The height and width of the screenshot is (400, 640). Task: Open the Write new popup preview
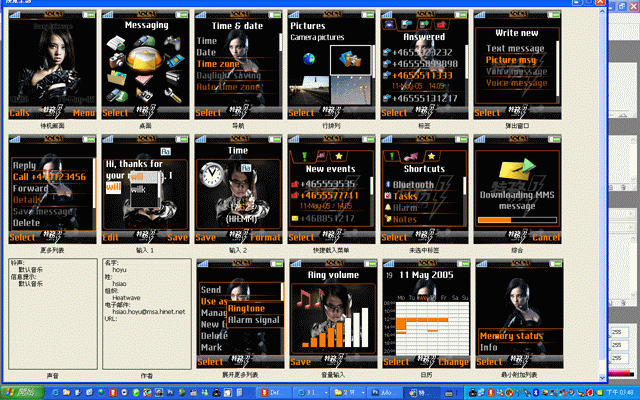(x=518, y=65)
